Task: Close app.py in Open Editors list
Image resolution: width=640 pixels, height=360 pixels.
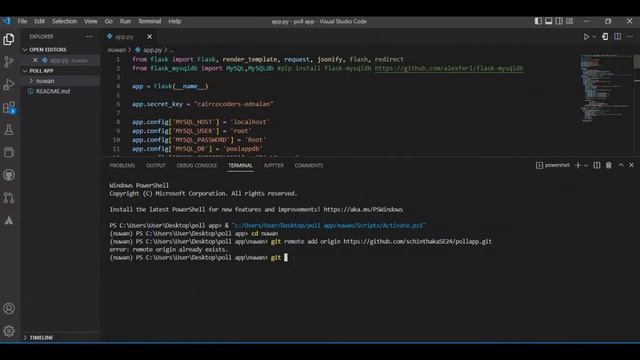Action: pyautogui.click(x=35, y=60)
